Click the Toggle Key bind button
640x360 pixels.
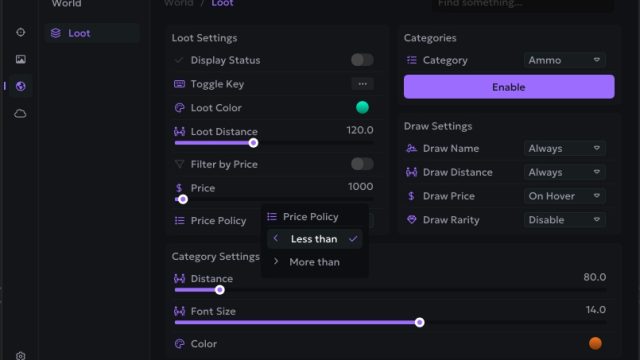tap(362, 84)
